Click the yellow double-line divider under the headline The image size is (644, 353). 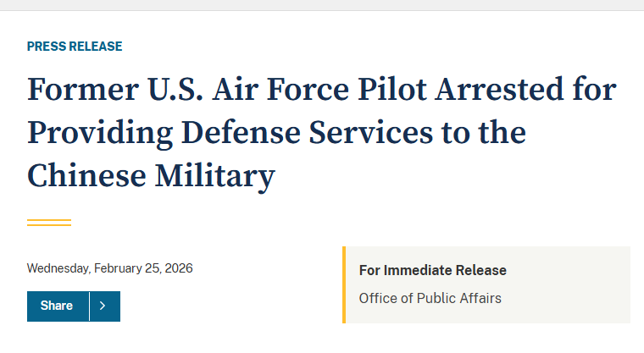pos(49,222)
